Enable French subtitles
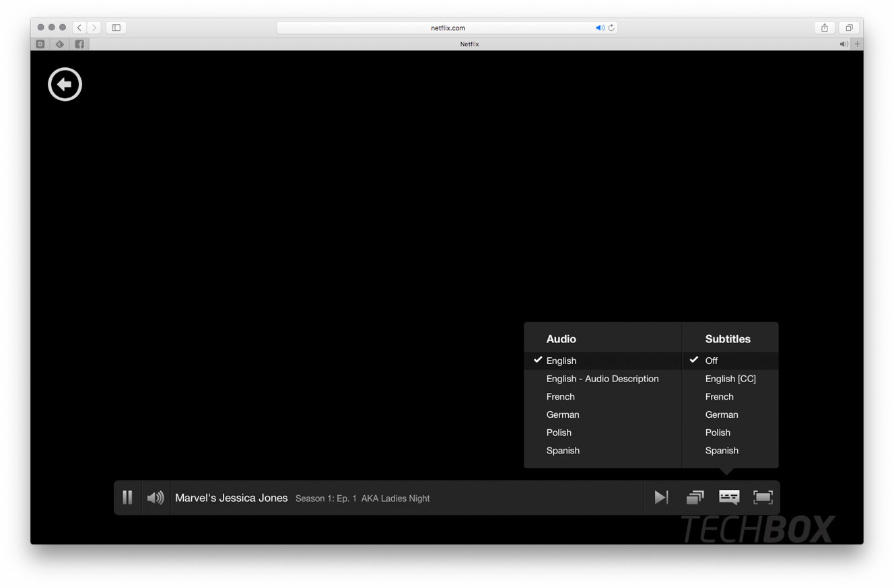894x588 pixels. 730,397
